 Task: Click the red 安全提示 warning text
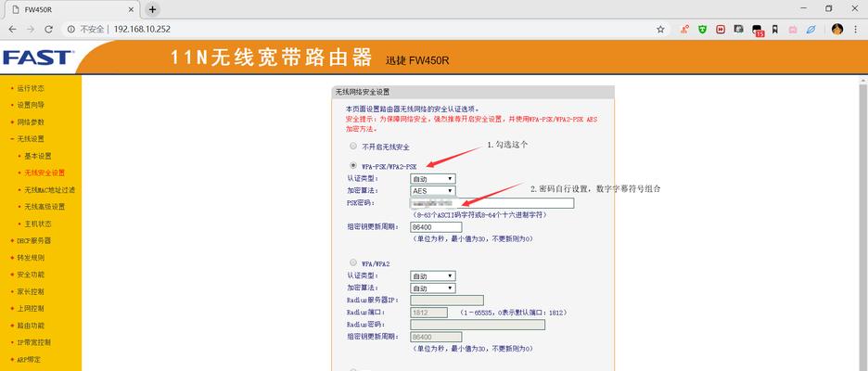coord(471,124)
